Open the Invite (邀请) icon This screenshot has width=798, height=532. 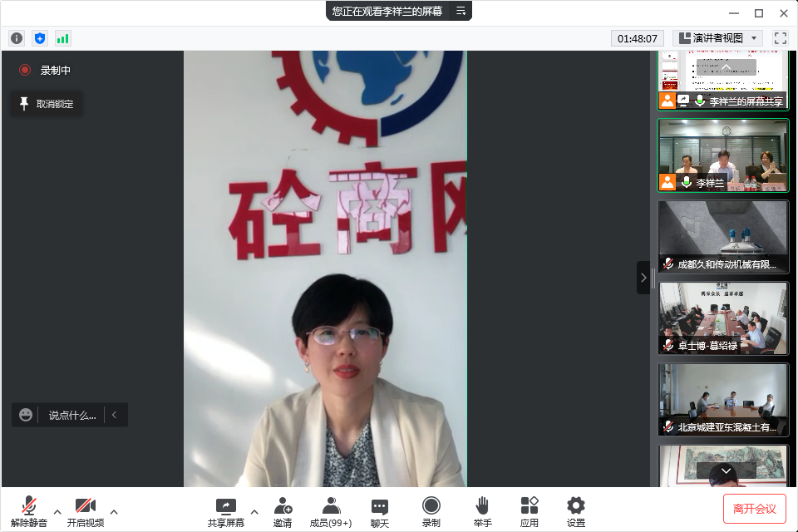283,511
